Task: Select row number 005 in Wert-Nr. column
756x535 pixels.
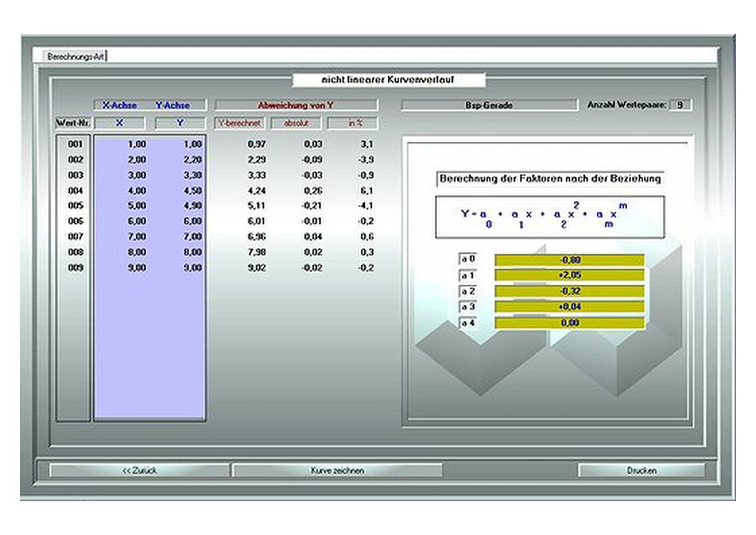Action: [x=75, y=206]
